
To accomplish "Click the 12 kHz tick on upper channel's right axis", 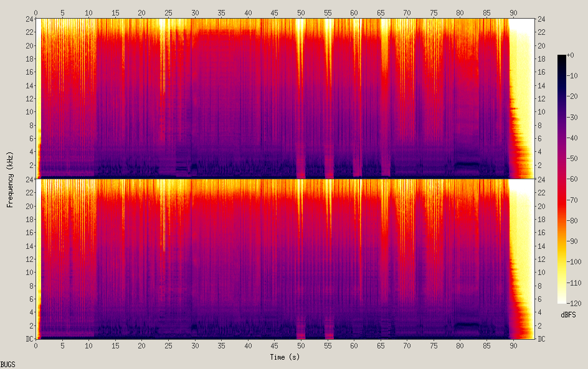I will (x=541, y=98).
